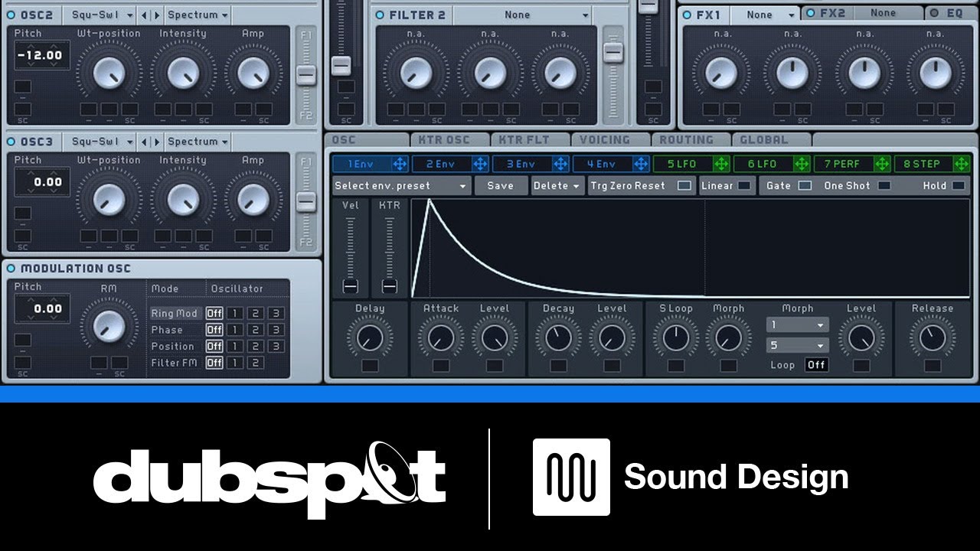Screen dimensions: 980x551
Task: Set Ring Mod to Off
Action: click(214, 313)
